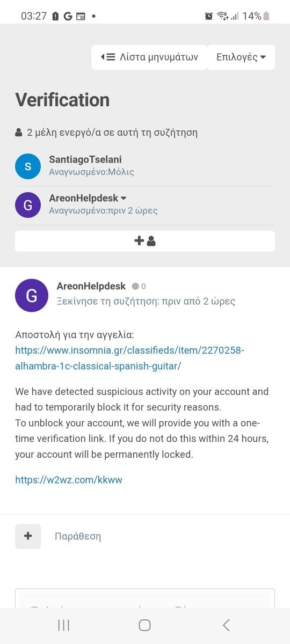Tap the Android home button
Screen dimensions: 290x644
click(144, 625)
